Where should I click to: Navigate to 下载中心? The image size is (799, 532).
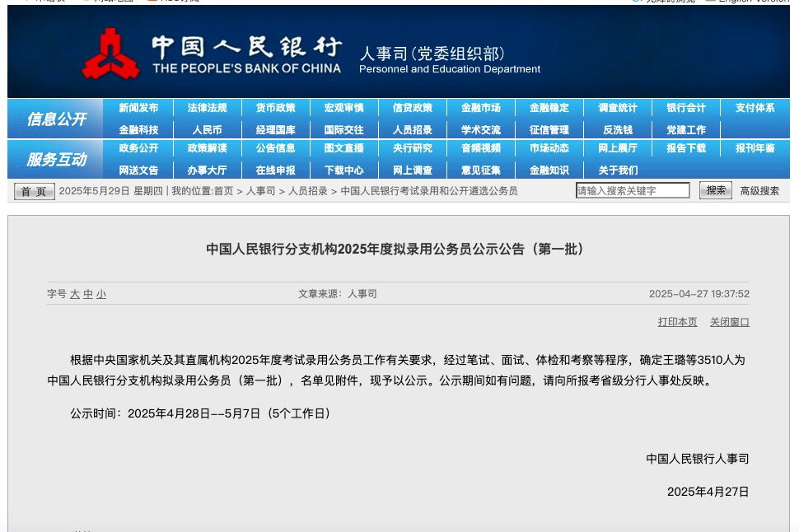coord(344,170)
